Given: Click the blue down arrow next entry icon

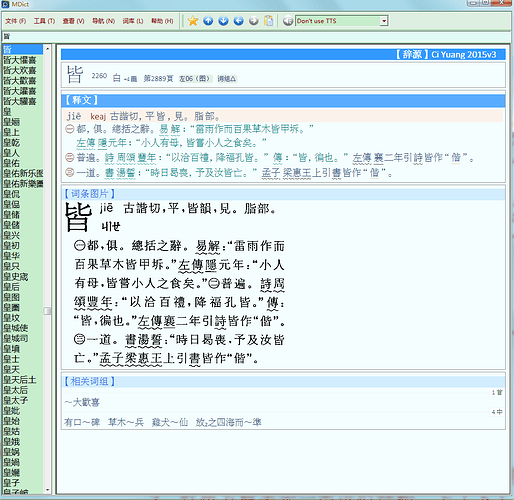Looking at the screenshot, I should point(223,21).
